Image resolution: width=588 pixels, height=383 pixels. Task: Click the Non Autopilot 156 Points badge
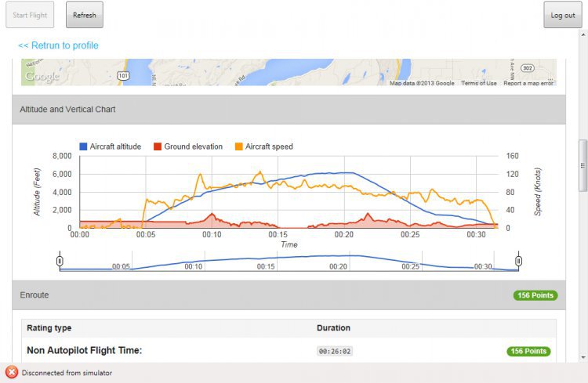click(528, 352)
